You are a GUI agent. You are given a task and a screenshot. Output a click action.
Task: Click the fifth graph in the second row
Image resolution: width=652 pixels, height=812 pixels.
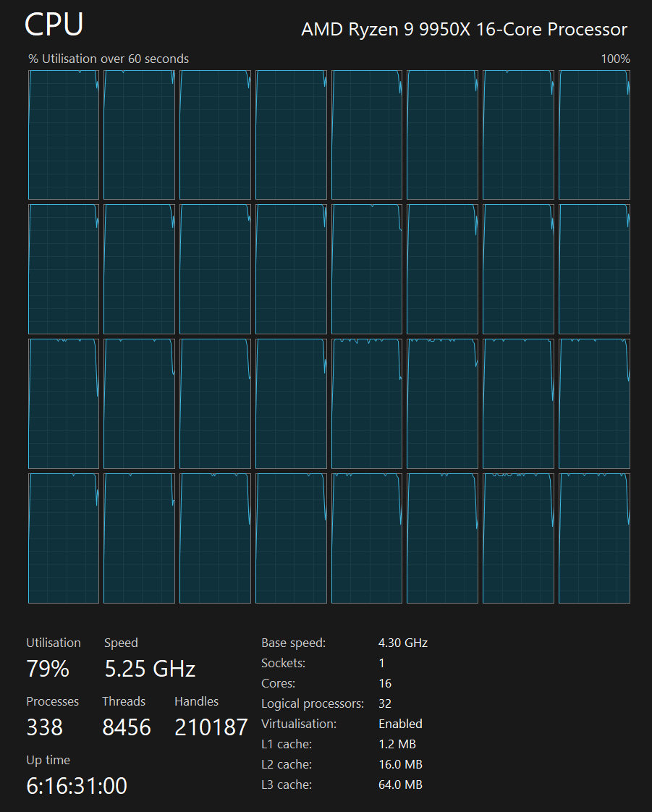click(367, 269)
